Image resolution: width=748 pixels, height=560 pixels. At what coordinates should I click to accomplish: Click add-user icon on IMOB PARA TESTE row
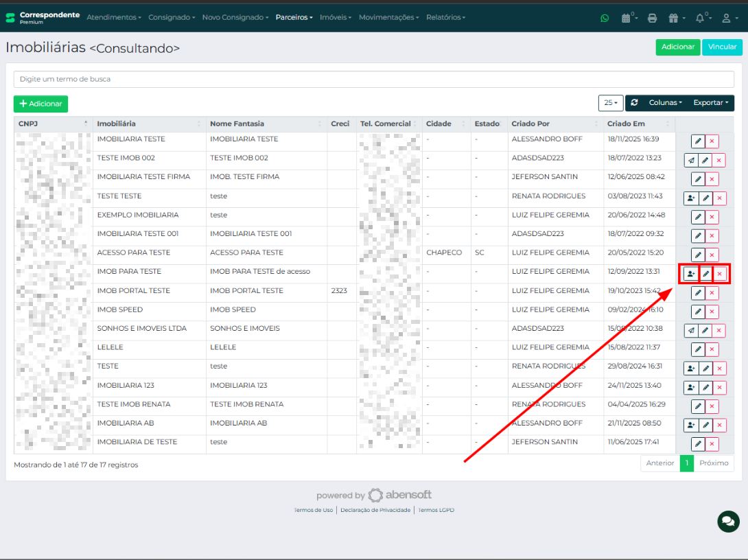pos(690,275)
